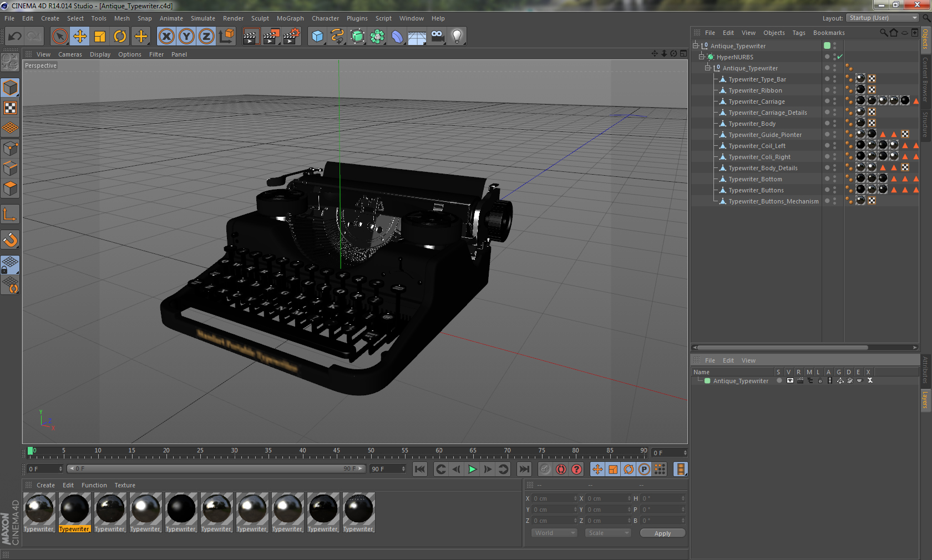Open the Sculpt menu
The width and height of the screenshot is (932, 560).
point(260,18)
